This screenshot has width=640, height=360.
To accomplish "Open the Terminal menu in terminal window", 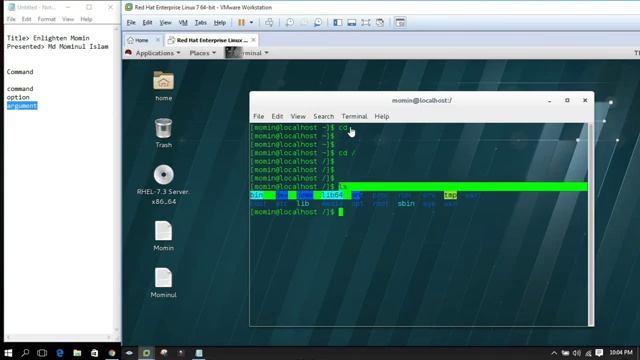I will point(354,116).
